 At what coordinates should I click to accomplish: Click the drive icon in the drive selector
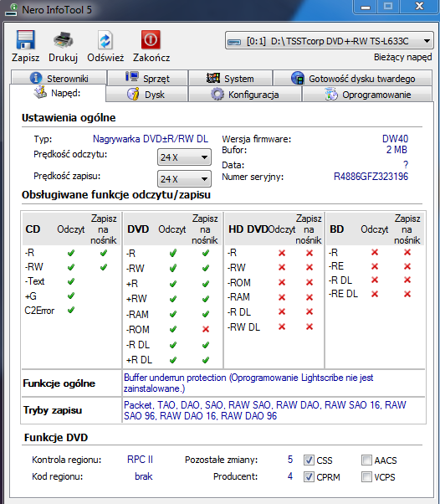pyautogui.click(x=234, y=42)
